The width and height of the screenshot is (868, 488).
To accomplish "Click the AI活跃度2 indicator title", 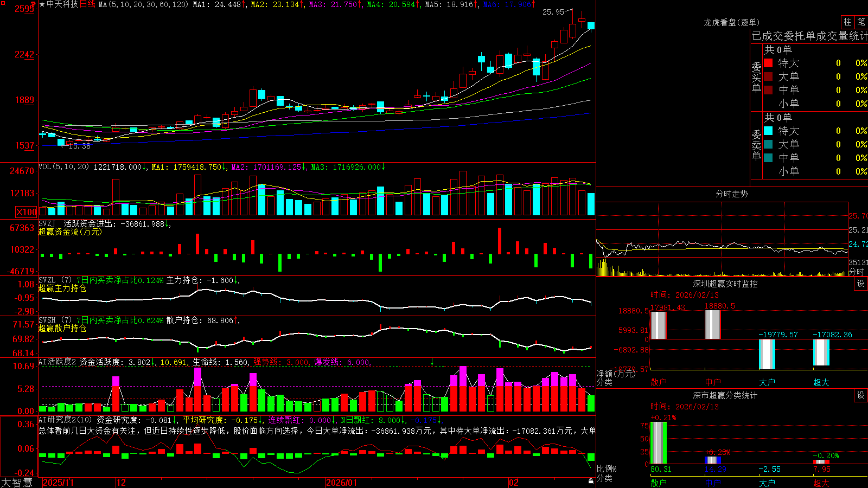I will (x=58, y=362).
